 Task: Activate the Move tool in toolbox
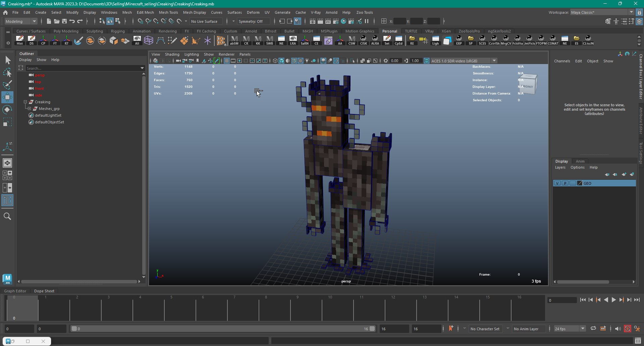click(x=7, y=97)
